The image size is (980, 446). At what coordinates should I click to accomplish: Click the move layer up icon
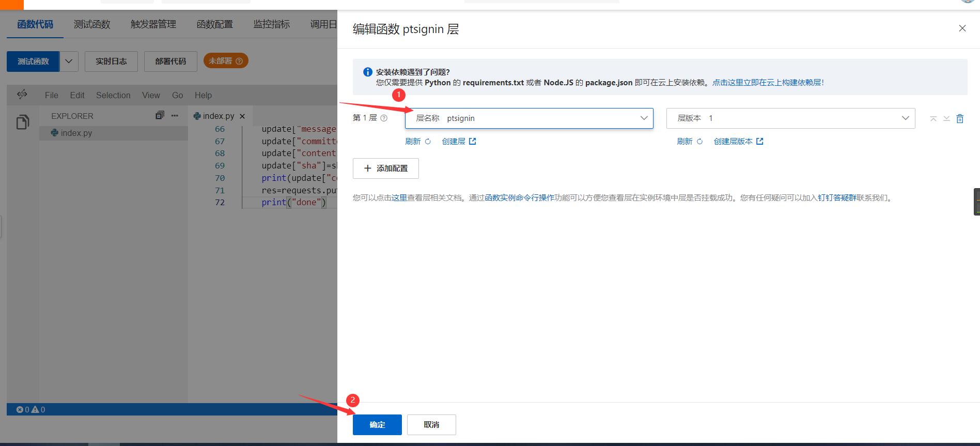[x=933, y=119]
